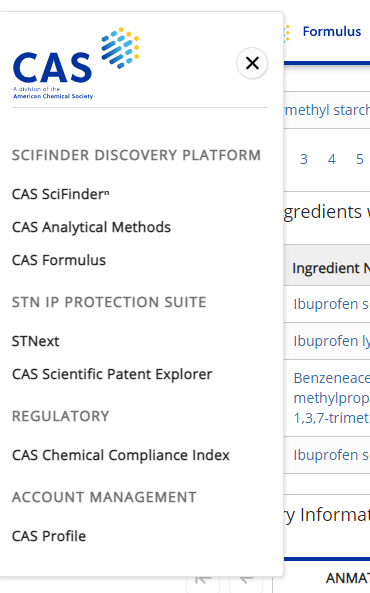
Task: Select the ANMAT tab at bottom
Action: (347, 578)
